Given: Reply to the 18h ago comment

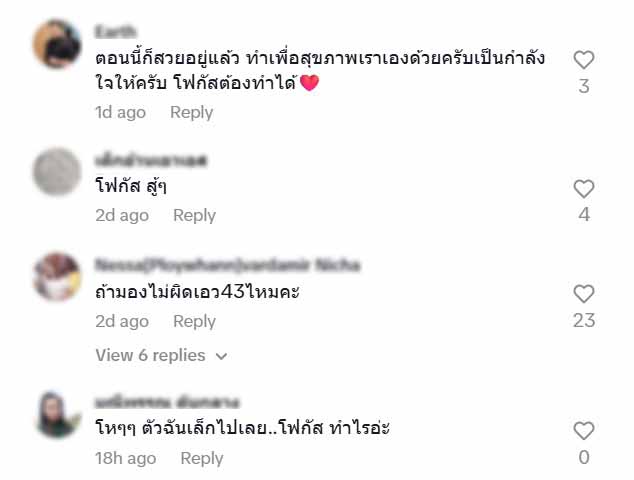Looking at the screenshot, I should tap(202, 459).
